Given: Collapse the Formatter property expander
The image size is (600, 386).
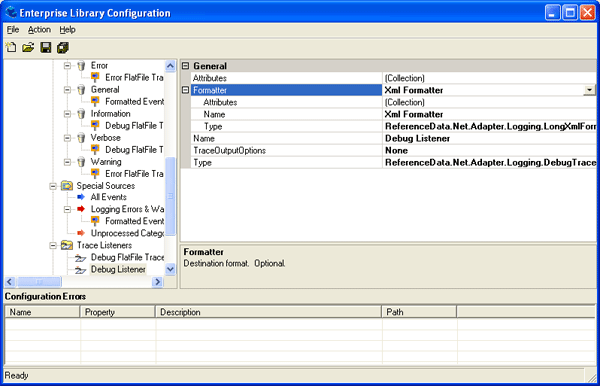Looking at the screenshot, I should (186, 90).
